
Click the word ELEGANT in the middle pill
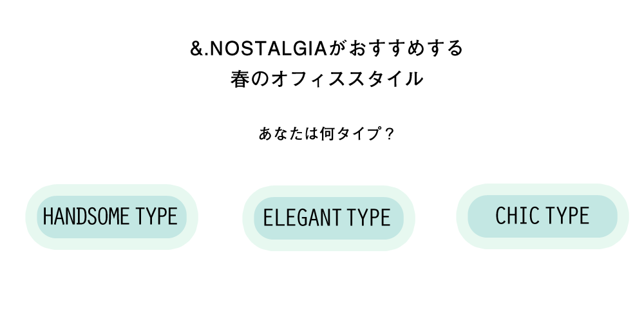(302, 218)
